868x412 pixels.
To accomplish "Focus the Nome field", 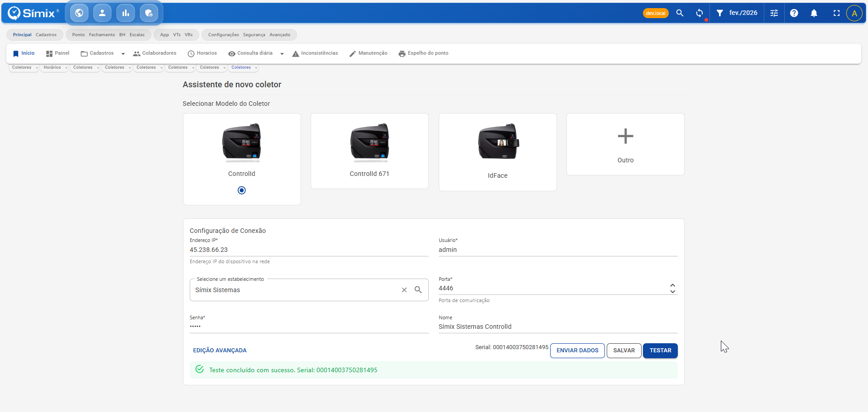I will coord(558,327).
